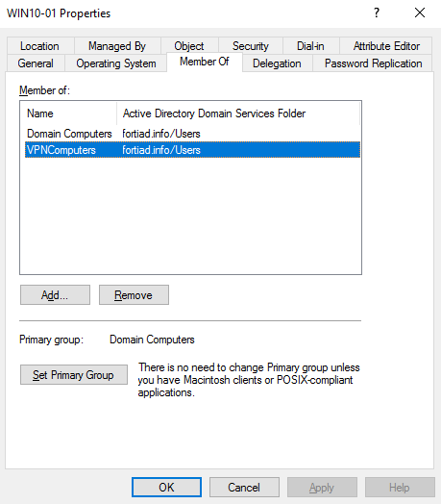Confirm the dialog with OK
441x504 pixels.
pos(166,488)
